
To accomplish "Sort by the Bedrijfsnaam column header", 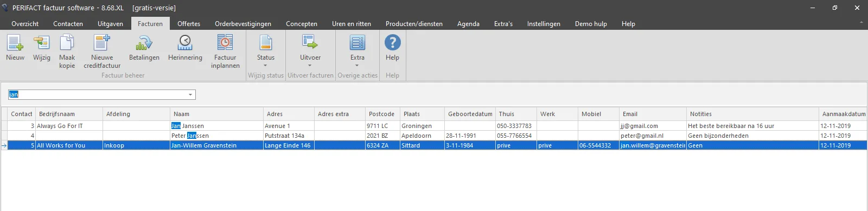I will pos(69,114).
